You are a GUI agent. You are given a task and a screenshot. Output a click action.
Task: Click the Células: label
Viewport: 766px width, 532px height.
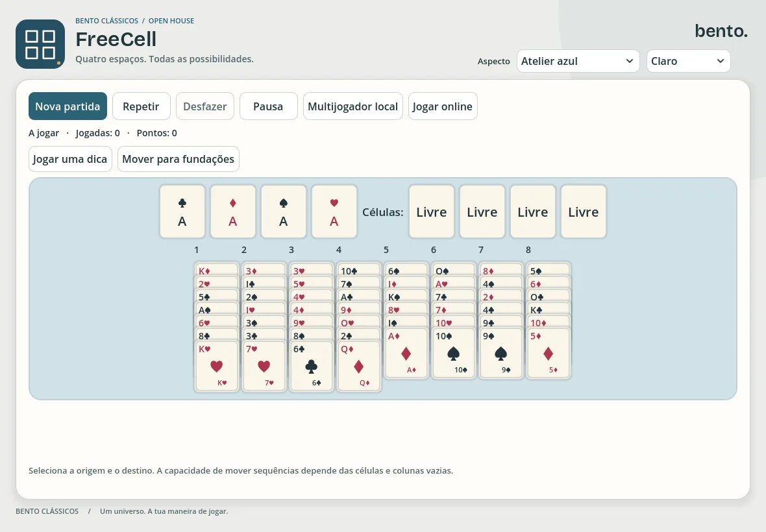pos(383,212)
